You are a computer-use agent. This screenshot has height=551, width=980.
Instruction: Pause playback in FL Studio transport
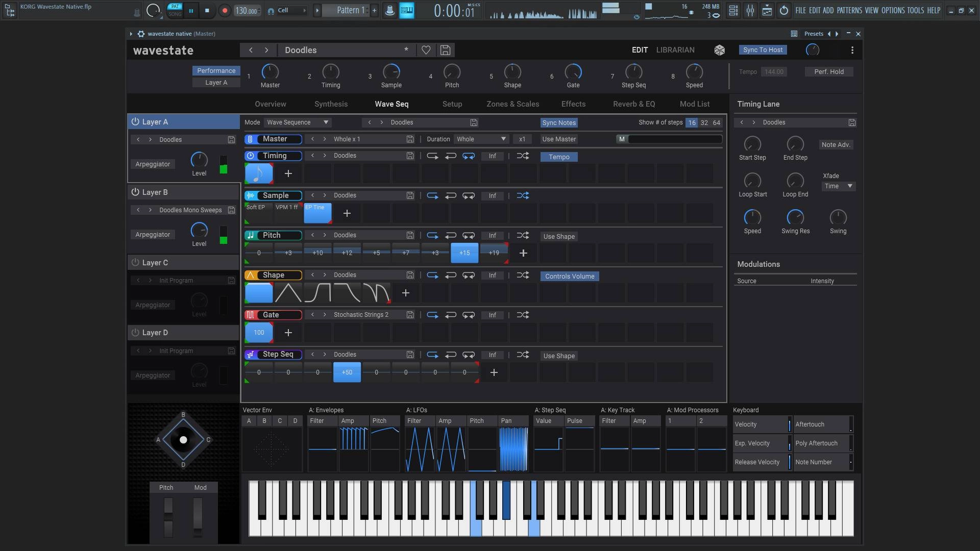click(x=191, y=10)
